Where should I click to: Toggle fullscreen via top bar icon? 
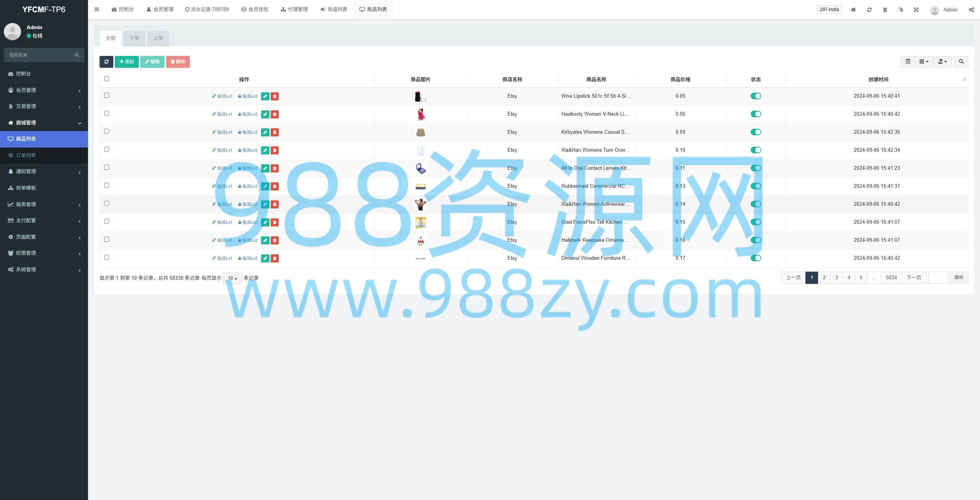pyautogui.click(x=916, y=10)
